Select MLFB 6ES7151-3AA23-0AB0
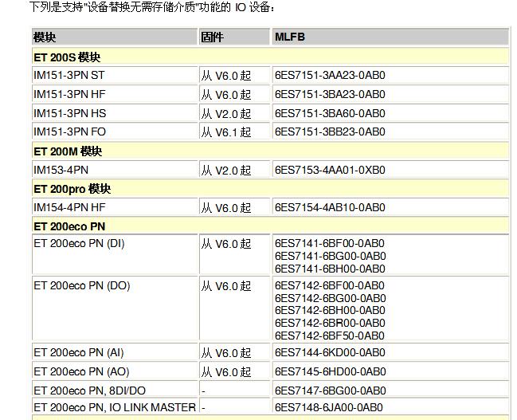The height and width of the screenshot is (420, 517). [330, 75]
